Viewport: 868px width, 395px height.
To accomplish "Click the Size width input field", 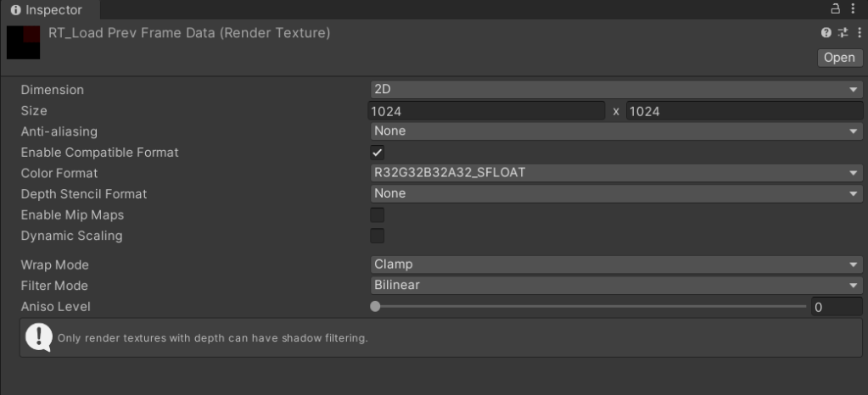I will point(486,111).
